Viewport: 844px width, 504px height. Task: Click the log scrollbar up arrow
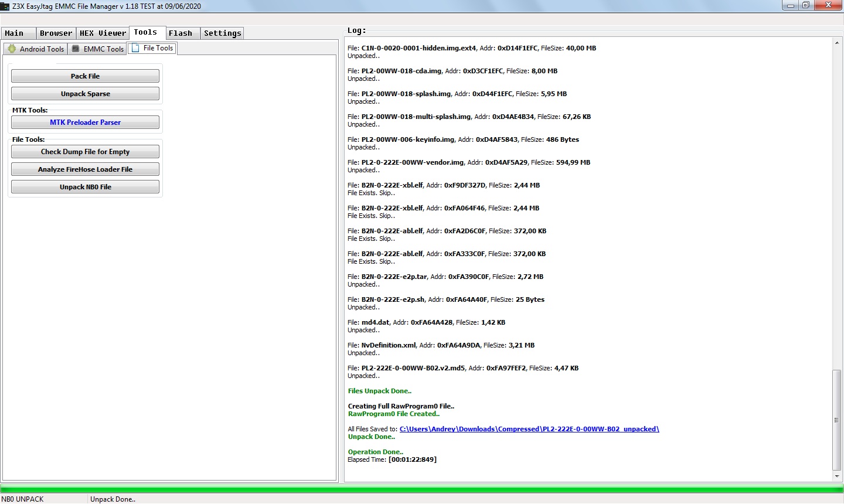[837, 43]
